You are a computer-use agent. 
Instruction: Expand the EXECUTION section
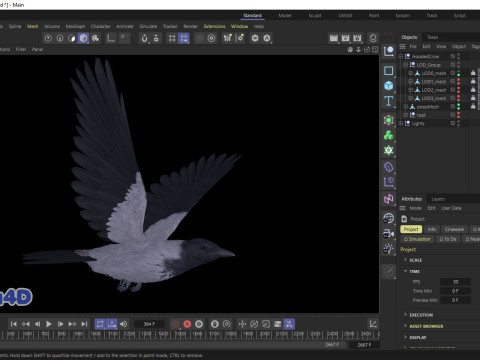point(405,314)
